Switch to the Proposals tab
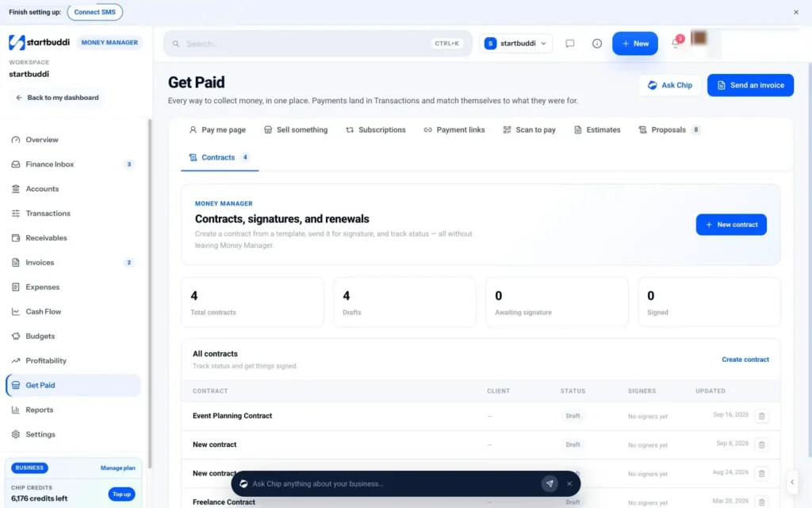Image resolution: width=812 pixels, height=508 pixels. click(669, 129)
